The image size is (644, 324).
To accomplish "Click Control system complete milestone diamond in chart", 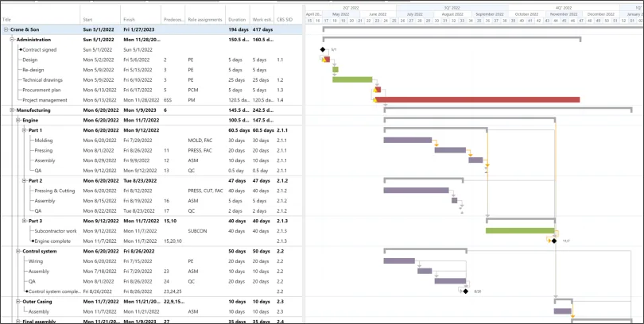I will [466, 291].
